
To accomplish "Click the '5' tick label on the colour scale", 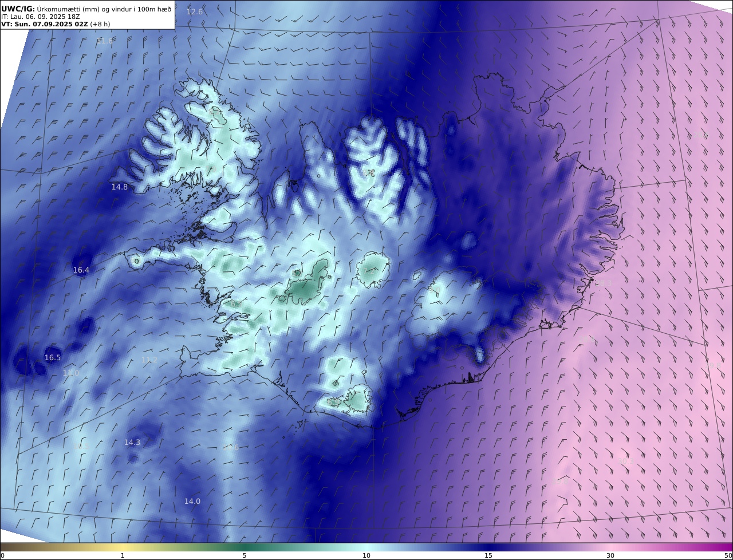I will (245, 555).
